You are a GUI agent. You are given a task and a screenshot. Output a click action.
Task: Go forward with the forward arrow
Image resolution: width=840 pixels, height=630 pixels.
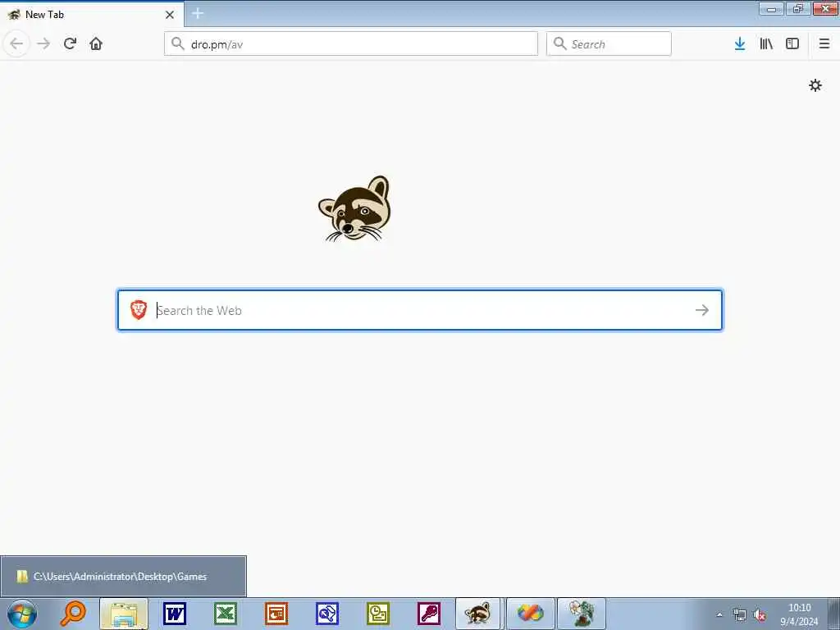(x=43, y=44)
